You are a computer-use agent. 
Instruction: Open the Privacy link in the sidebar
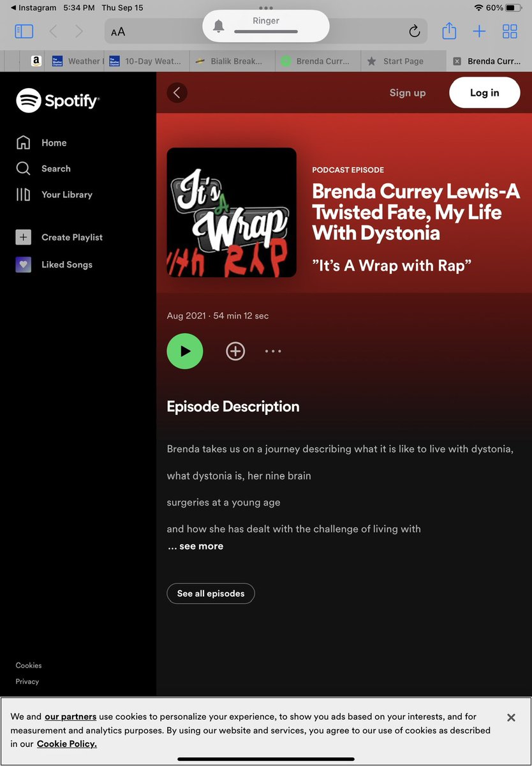[x=27, y=681]
